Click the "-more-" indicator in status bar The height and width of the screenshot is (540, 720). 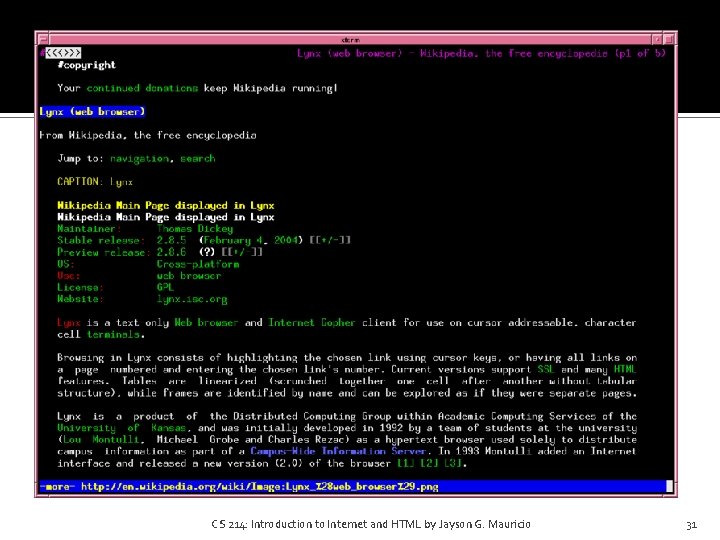point(57,487)
